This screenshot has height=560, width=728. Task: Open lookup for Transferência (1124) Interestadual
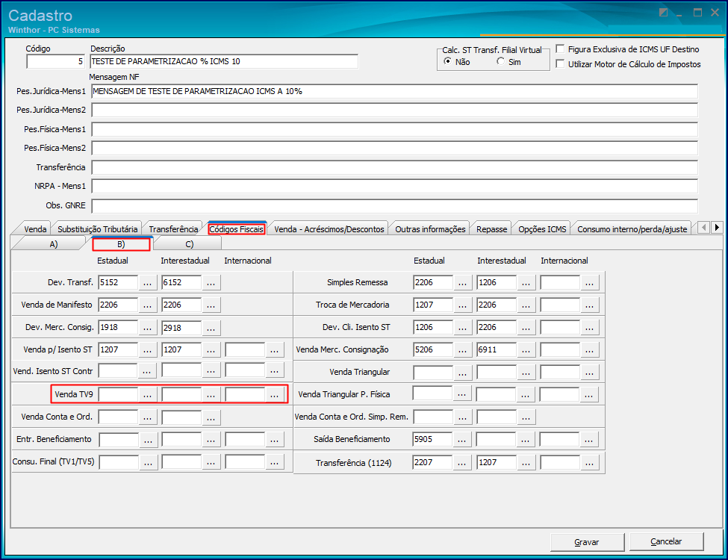[x=526, y=462]
